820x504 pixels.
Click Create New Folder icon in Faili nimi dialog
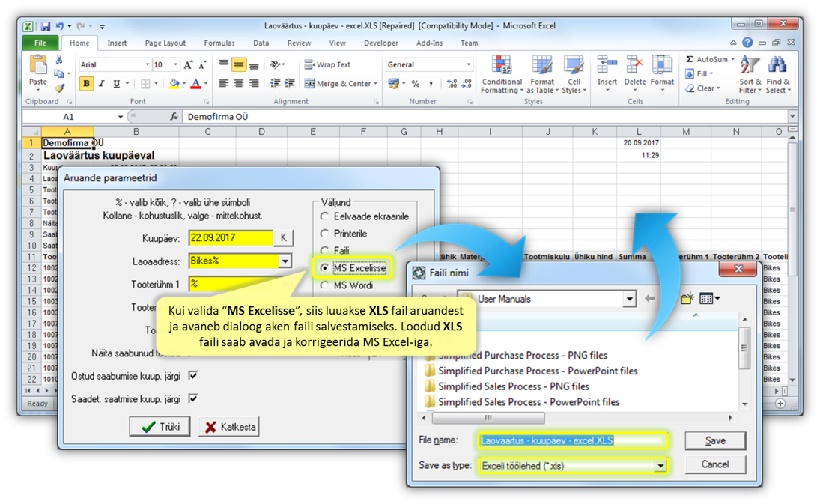tap(687, 299)
